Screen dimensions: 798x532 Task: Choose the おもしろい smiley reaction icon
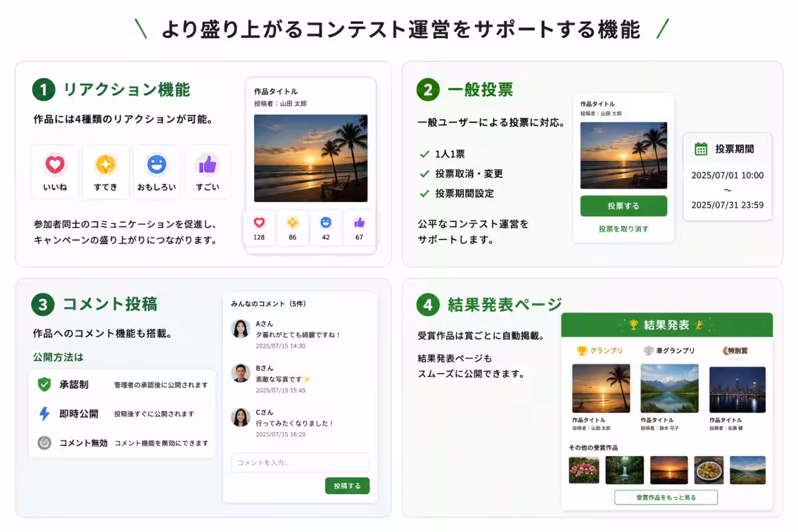[x=156, y=164]
